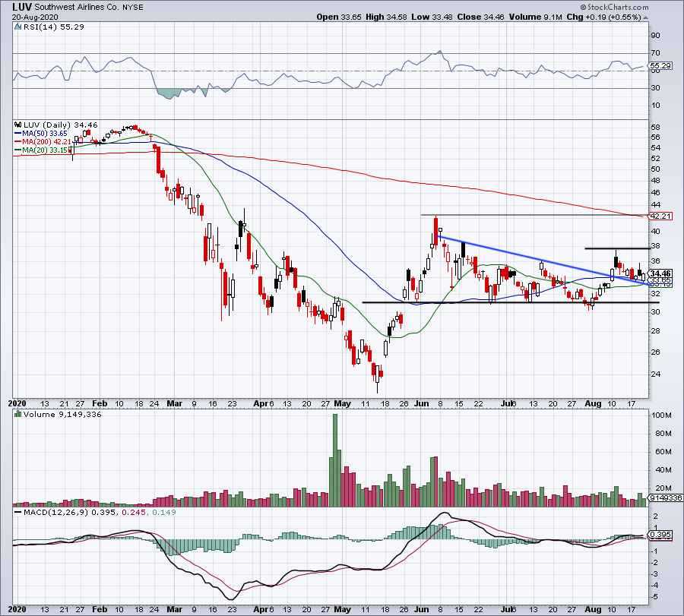Screen dimensions: 684x616
Task: Click the 'Open 33.65' value
Action: (338, 17)
